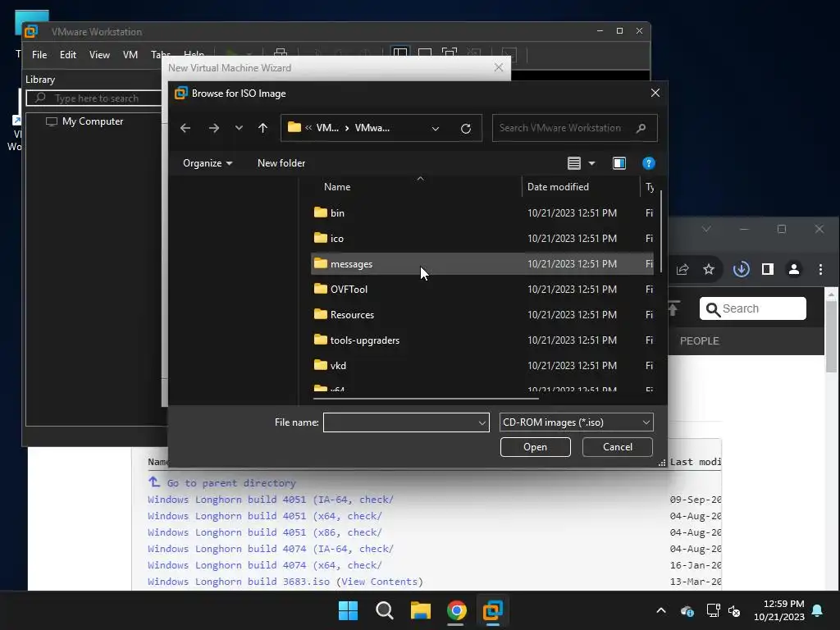Click the Open button
The height and width of the screenshot is (630, 840).
pos(535,447)
